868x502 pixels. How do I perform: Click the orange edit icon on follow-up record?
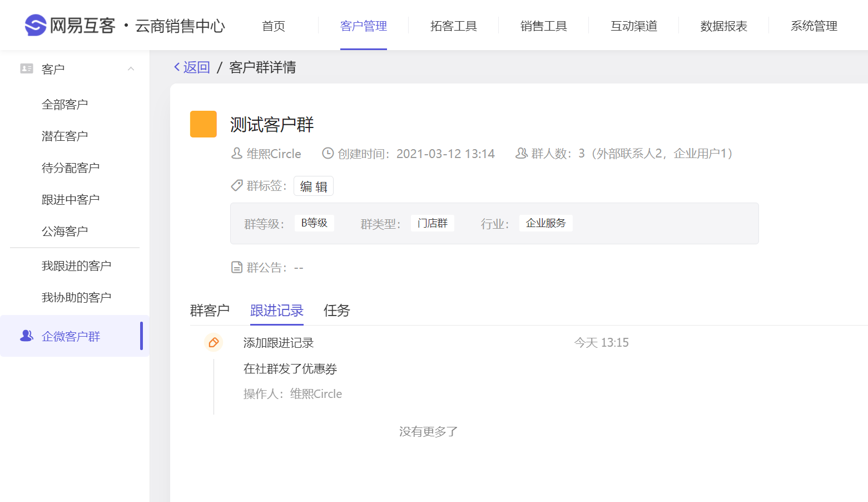214,342
